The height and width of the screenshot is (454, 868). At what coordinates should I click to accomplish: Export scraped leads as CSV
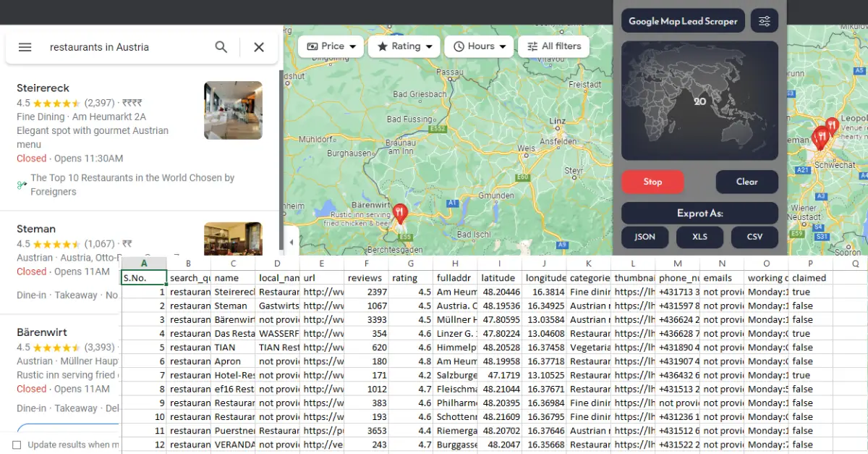pyautogui.click(x=754, y=237)
